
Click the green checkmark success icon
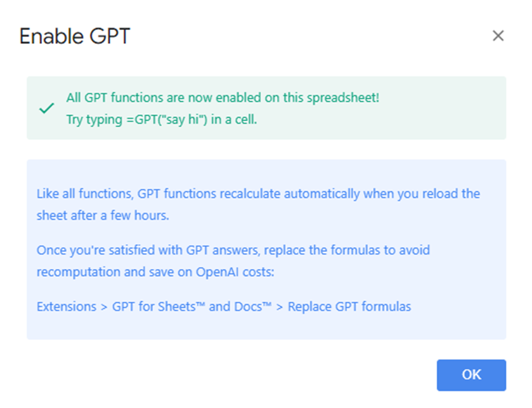pos(46,108)
